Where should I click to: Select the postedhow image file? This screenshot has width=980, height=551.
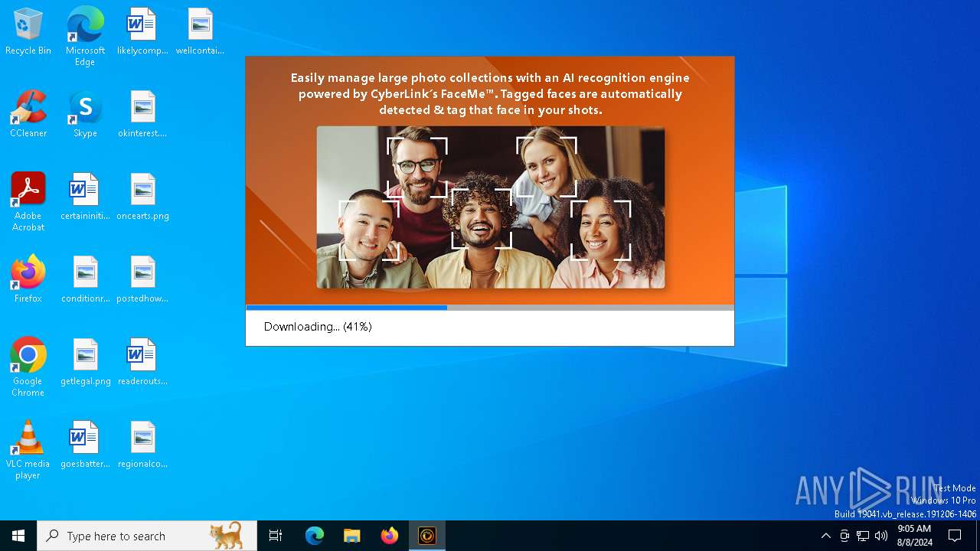pos(142,279)
